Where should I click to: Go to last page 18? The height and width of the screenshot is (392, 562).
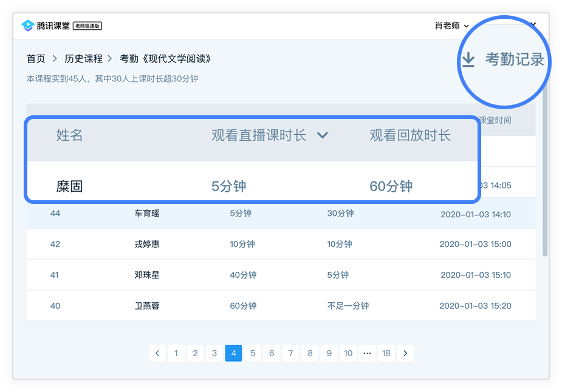386,353
